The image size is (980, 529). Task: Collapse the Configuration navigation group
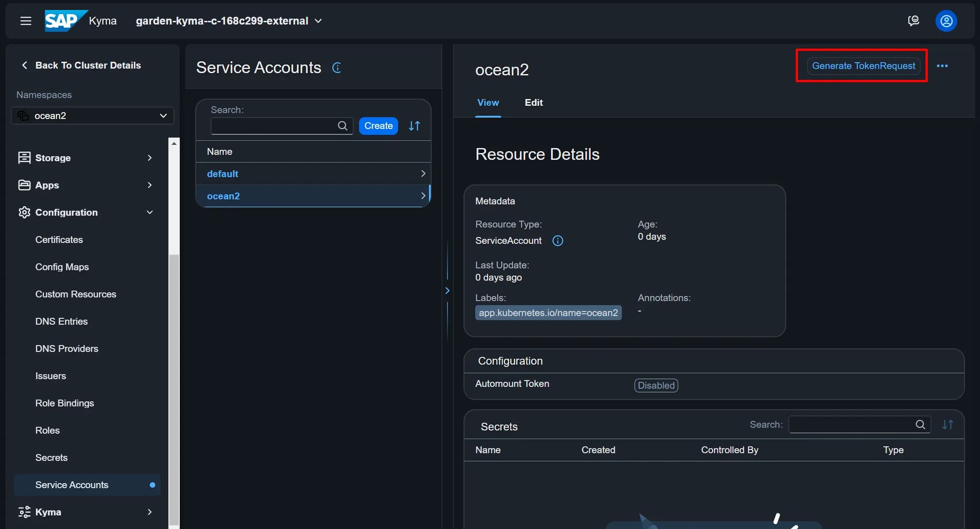[x=150, y=212]
